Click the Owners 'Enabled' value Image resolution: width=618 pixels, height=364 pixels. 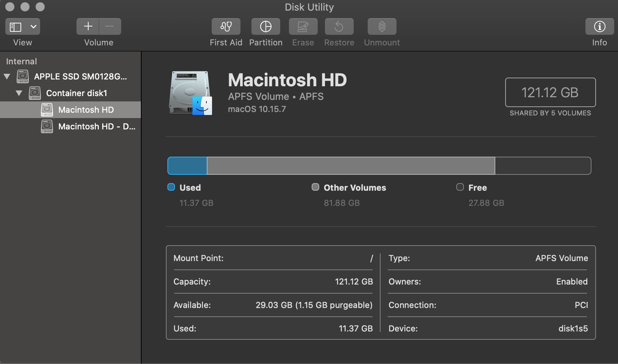pos(572,282)
